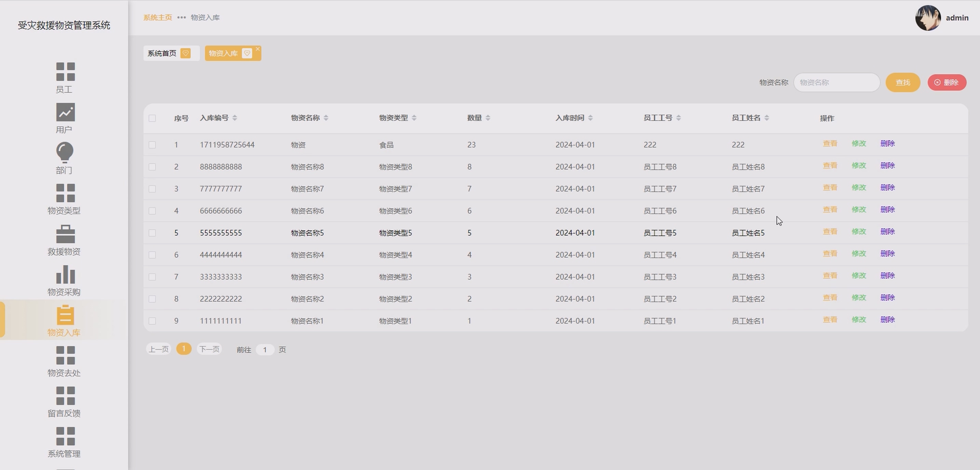Click the tag icon on 系统首页 tab
Viewport: 980px width, 470px height.
(x=186, y=53)
